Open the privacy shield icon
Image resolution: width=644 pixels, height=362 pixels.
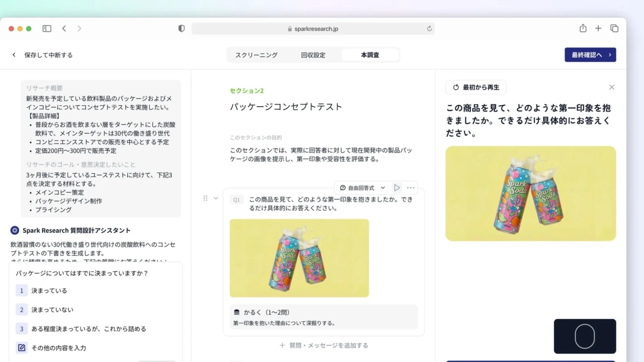click(x=181, y=28)
